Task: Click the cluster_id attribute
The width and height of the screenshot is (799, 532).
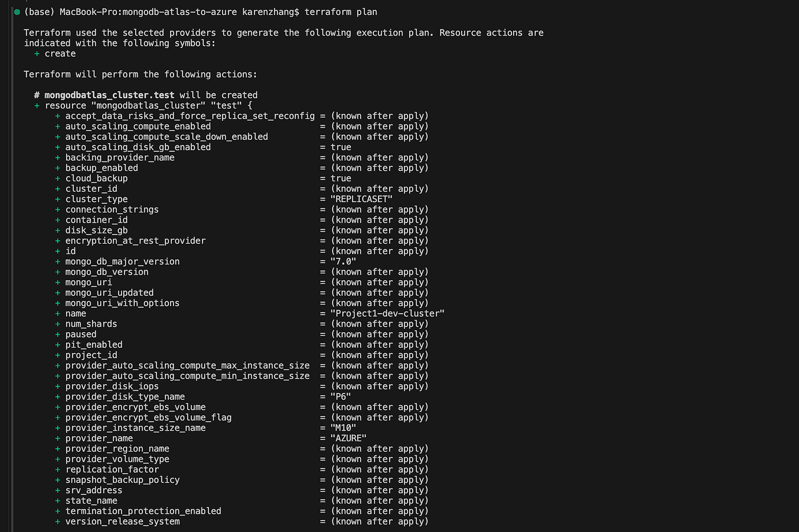Action: pyautogui.click(x=91, y=189)
